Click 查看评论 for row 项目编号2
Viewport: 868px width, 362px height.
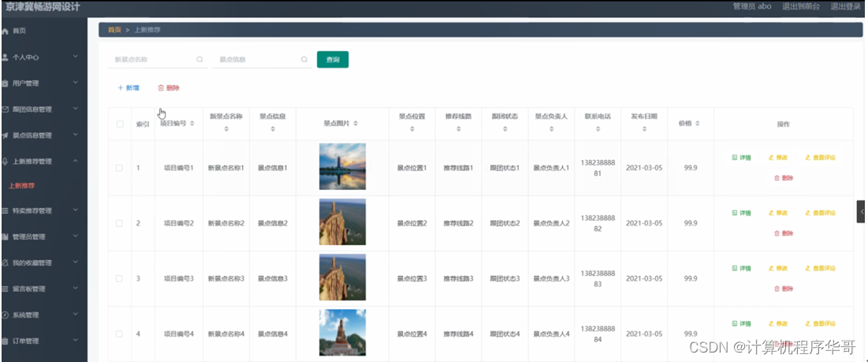[821, 213]
